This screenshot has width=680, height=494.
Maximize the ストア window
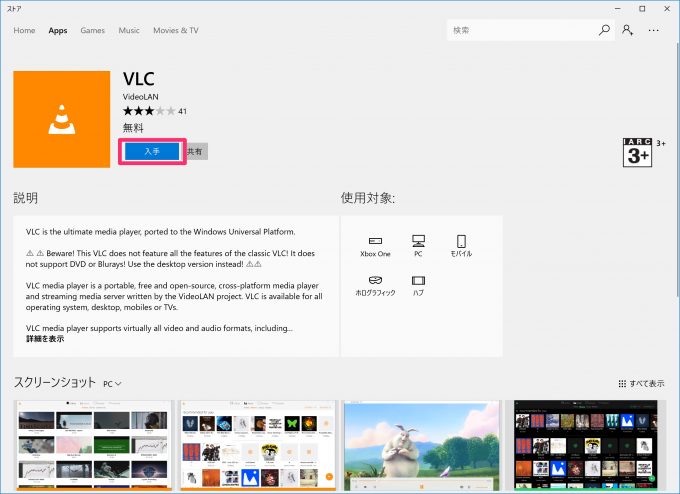[x=642, y=9]
